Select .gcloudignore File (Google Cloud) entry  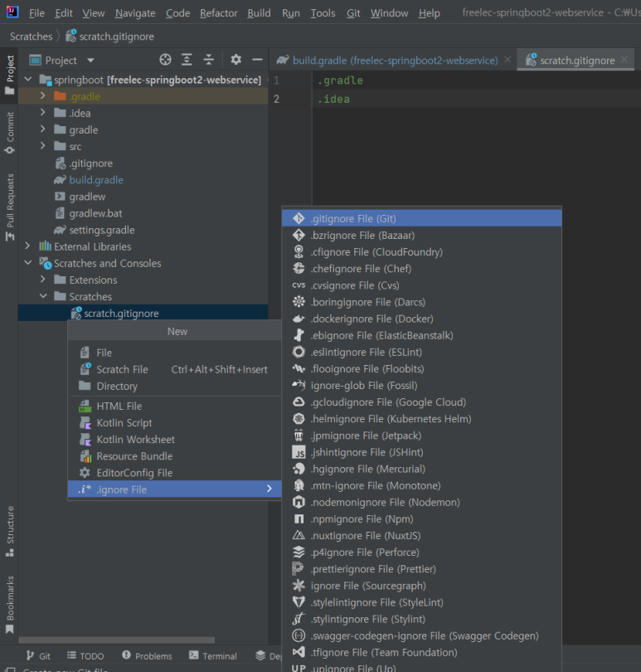tap(421, 402)
